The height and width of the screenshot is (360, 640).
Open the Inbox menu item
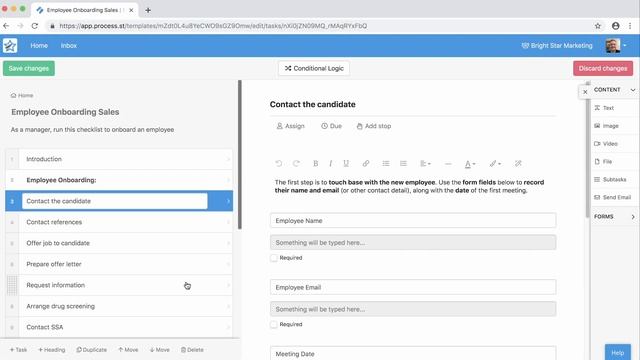coord(69,46)
